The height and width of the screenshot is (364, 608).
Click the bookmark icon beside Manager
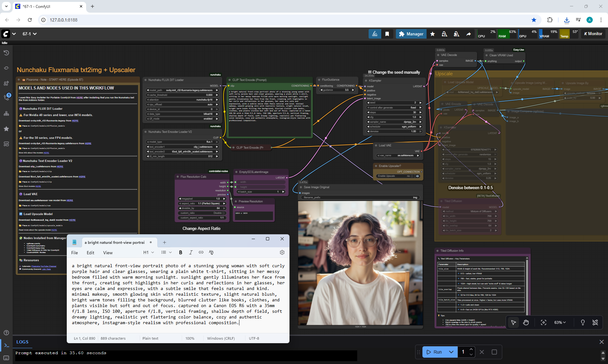click(x=387, y=34)
